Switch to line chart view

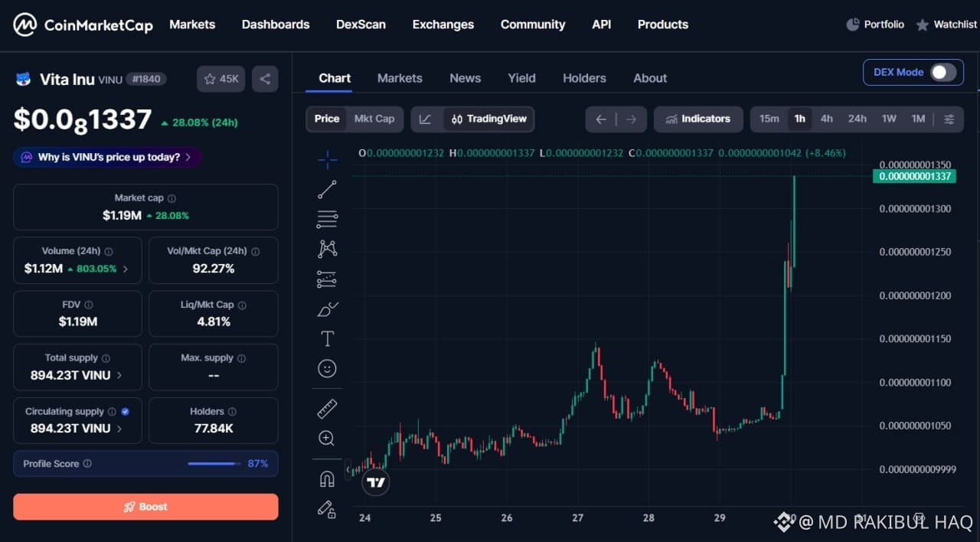pos(426,119)
